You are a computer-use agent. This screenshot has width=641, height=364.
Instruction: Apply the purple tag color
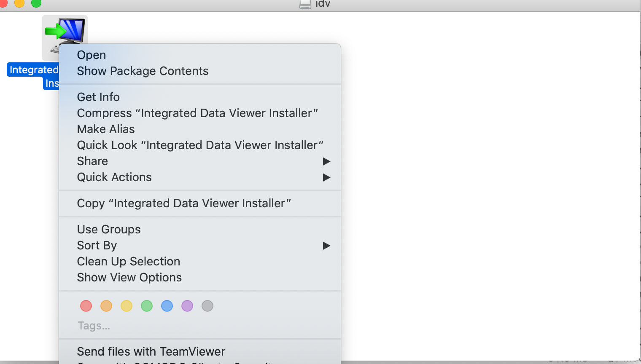pyautogui.click(x=187, y=306)
